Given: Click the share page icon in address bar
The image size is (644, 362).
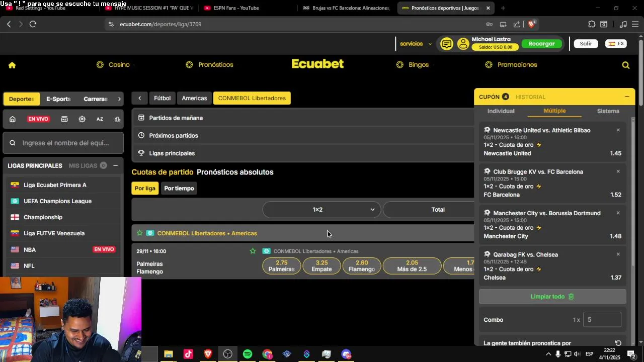Looking at the screenshot, I should (517, 24).
